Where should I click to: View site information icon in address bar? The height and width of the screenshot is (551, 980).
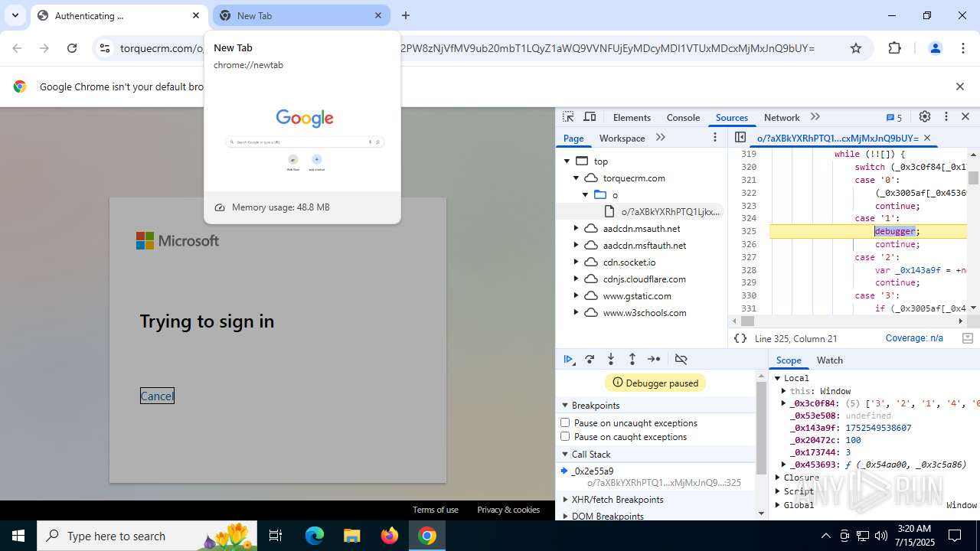point(105,48)
